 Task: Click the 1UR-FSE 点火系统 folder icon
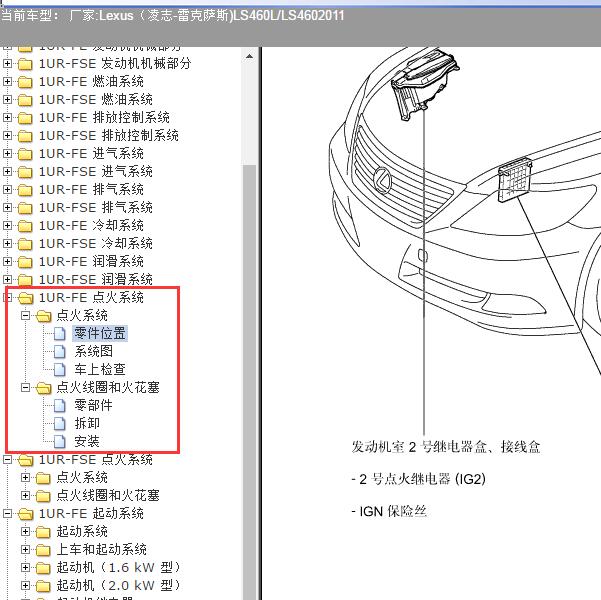pos(26,460)
